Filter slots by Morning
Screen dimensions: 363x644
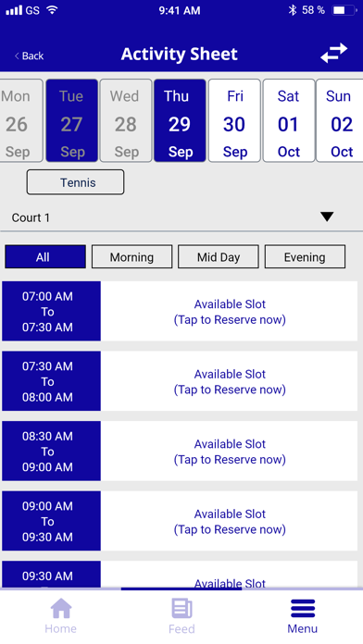pos(131,257)
